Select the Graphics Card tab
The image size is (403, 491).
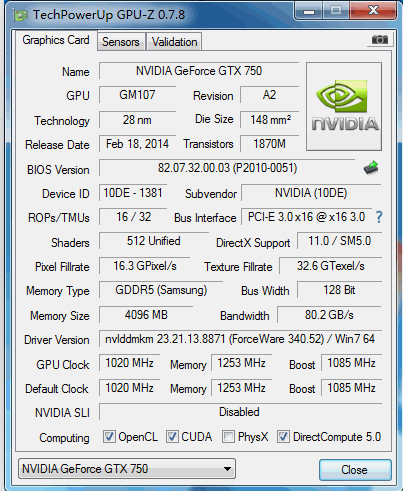pyautogui.click(x=56, y=40)
